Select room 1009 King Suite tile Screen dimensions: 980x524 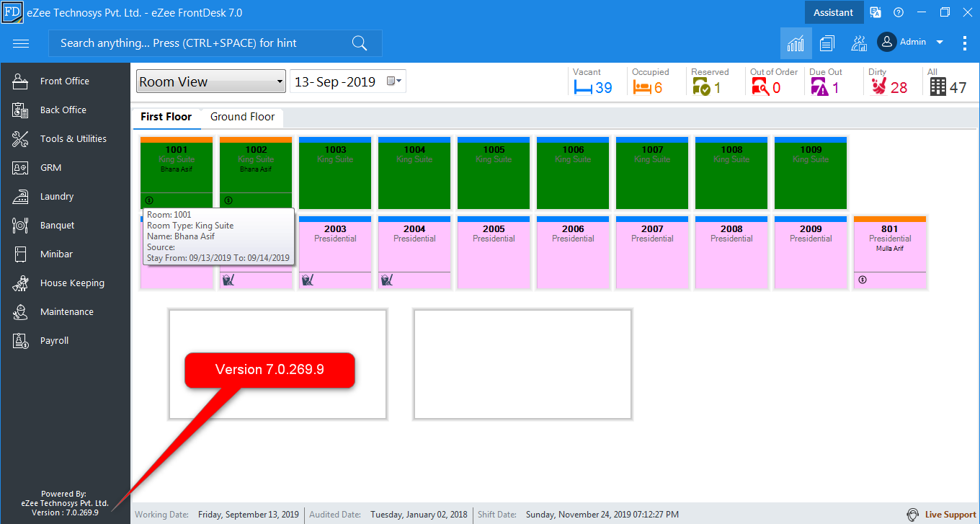tap(811, 173)
